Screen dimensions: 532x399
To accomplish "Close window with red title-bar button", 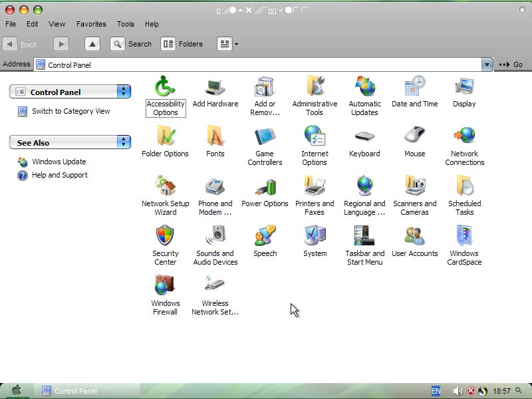I will tap(10, 10).
